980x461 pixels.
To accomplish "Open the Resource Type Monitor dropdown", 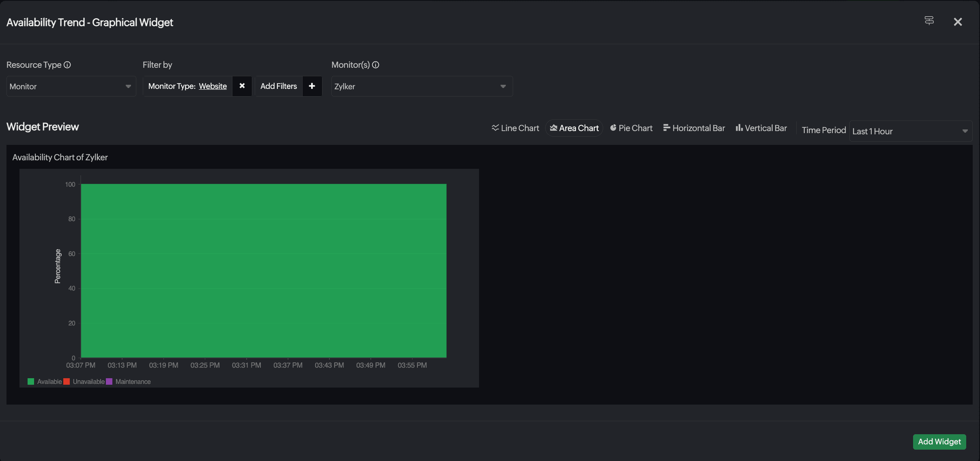I will tap(71, 86).
